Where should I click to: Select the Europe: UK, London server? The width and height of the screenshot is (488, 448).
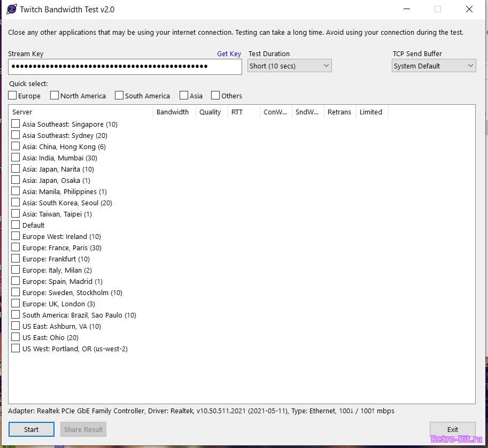pyautogui.click(x=16, y=304)
